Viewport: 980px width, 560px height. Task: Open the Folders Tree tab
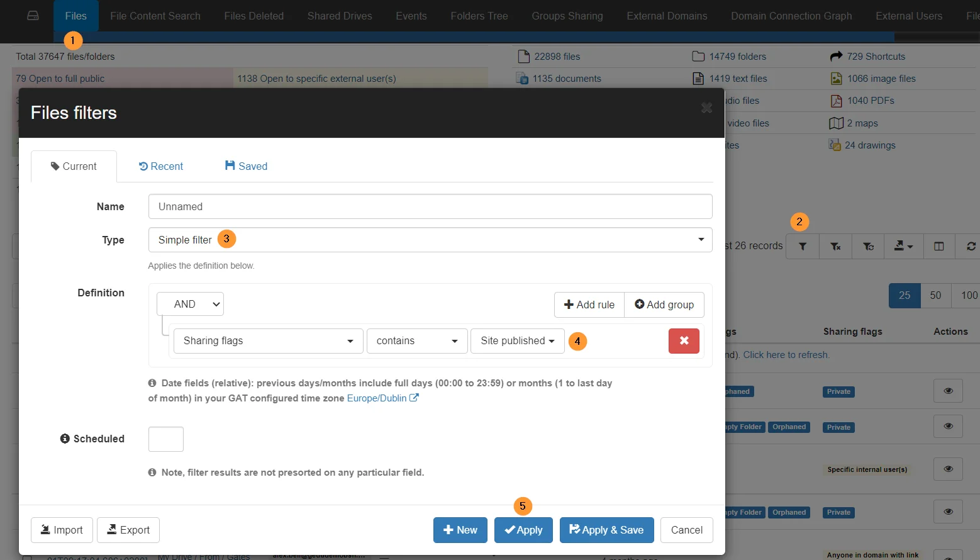(x=479, y=16)
